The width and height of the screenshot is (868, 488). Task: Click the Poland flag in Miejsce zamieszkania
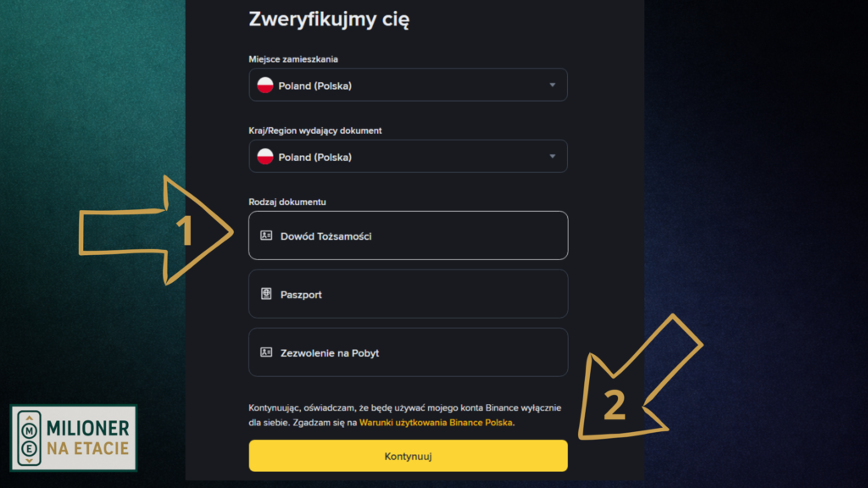[x=265, y=86]
